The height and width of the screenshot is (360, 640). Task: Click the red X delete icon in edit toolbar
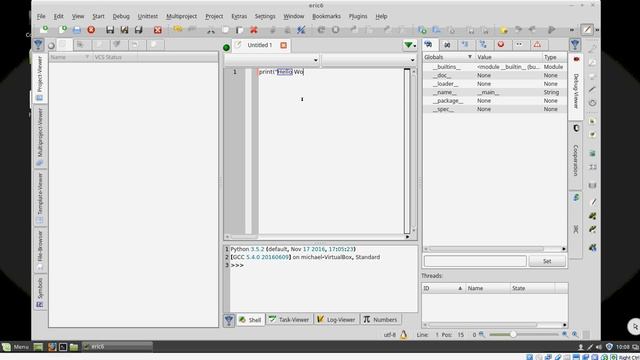click(254, 30)
